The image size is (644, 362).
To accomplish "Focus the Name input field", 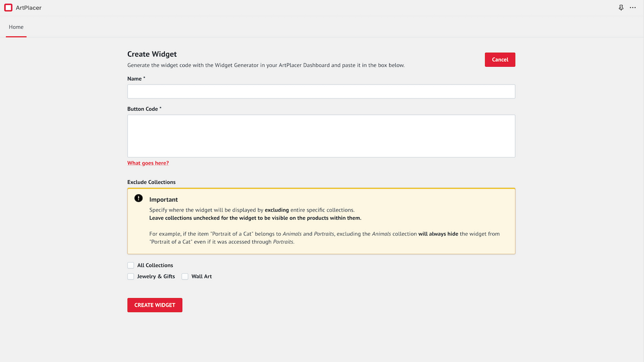I will pos(321,92).
